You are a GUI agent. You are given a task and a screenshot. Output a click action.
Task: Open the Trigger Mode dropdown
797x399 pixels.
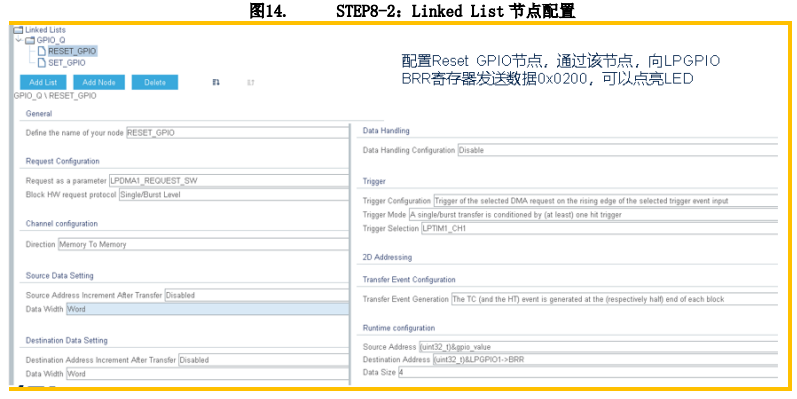point(593,214)
